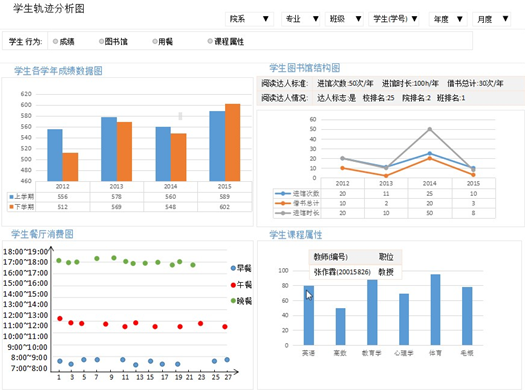
Task: Select the 图书馆 radio button
Action: [101, 42]
